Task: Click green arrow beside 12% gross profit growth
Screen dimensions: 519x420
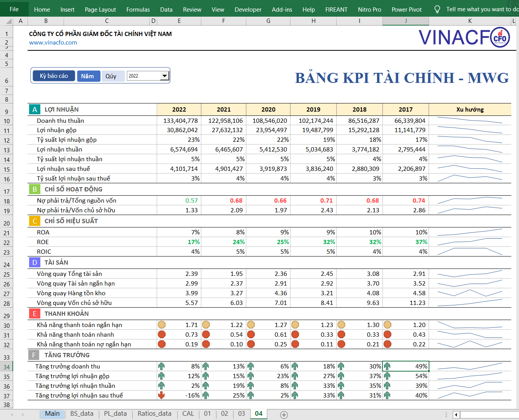Action: [161, 376]
